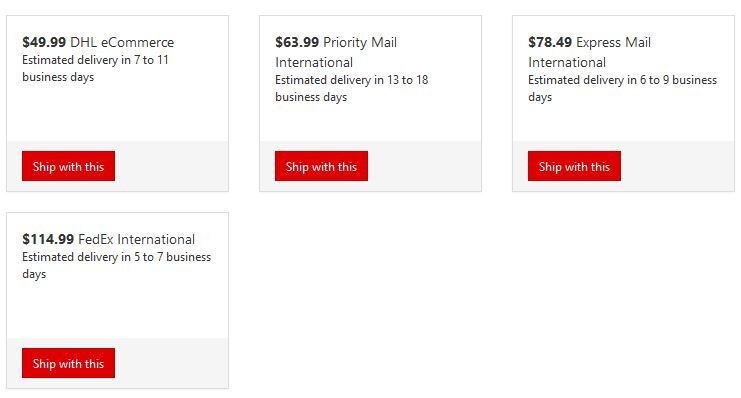Select the Priority Mail International title
The width and height of the screenshot is (741, 398).
tap(336, 52)
